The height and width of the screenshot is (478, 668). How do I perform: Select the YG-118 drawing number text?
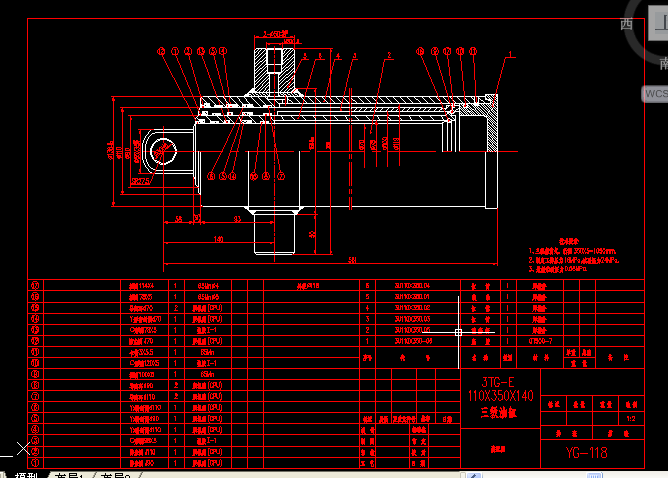tap(587, 452)
